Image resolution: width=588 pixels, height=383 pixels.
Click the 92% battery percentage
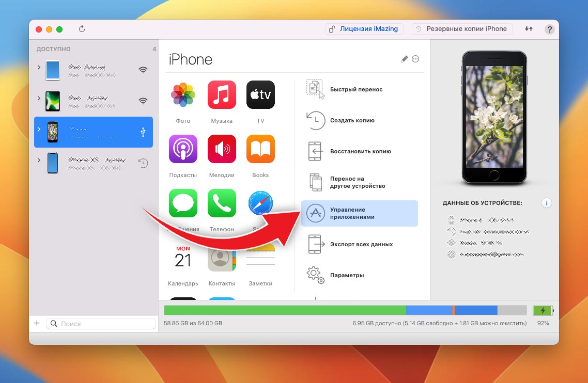pos(543,323)
